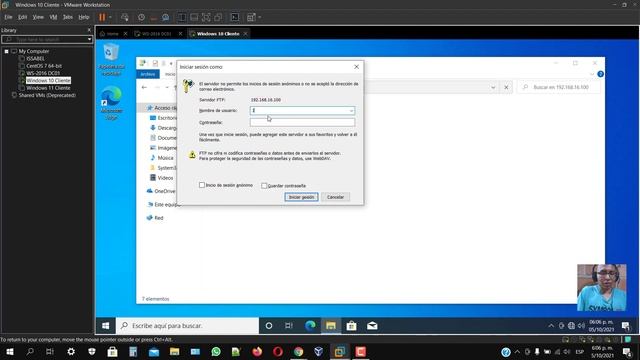
Task: Click the thumbnail bar view icon
Action: tap(194, 17)
